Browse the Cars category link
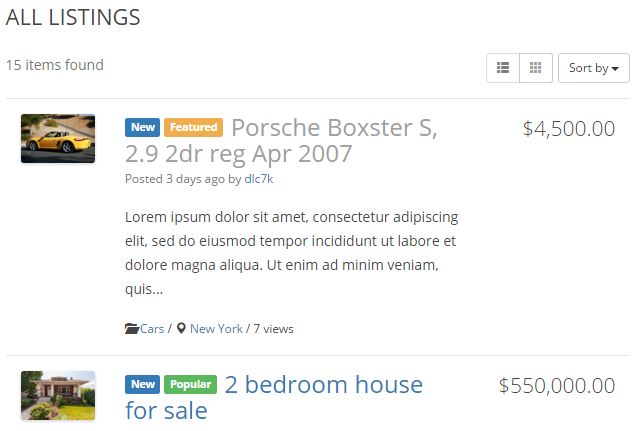 coord(152,329)
